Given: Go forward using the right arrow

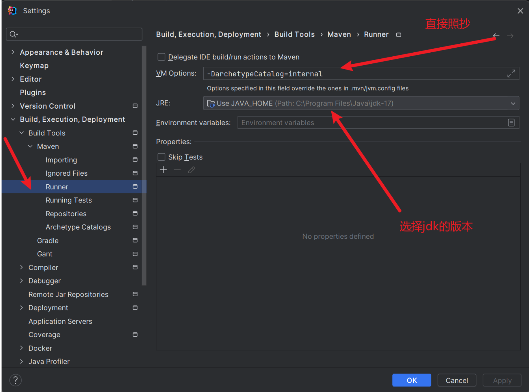Looking at the screenshot, I should (510, 36).
